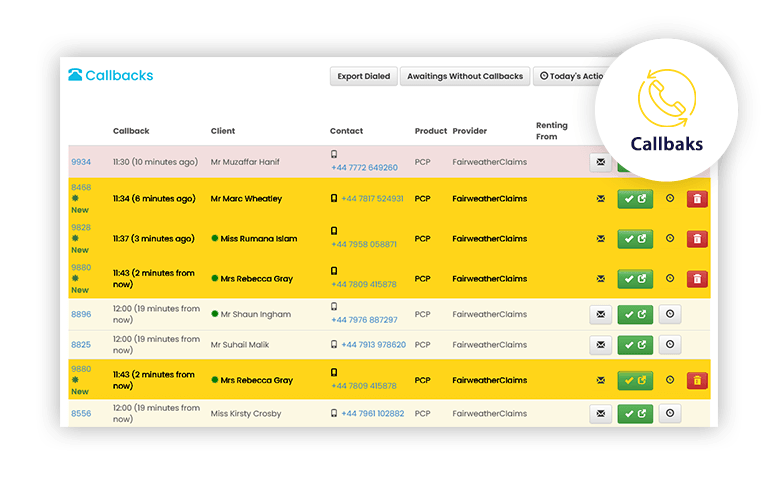Image resolution: width=767 pixels, height=504 pixels.
Task: Click the Callback column header
Action: coord(131,131)
